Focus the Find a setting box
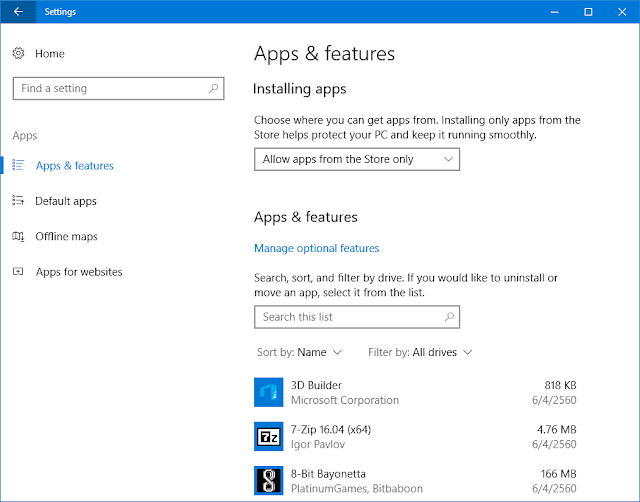Screen dimensions: 640x502 108,88
